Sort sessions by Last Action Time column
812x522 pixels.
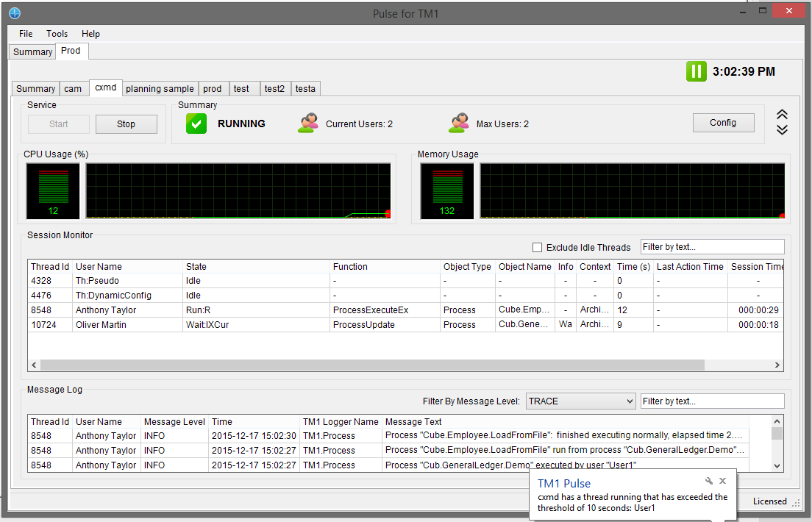(x=691, y=267)
